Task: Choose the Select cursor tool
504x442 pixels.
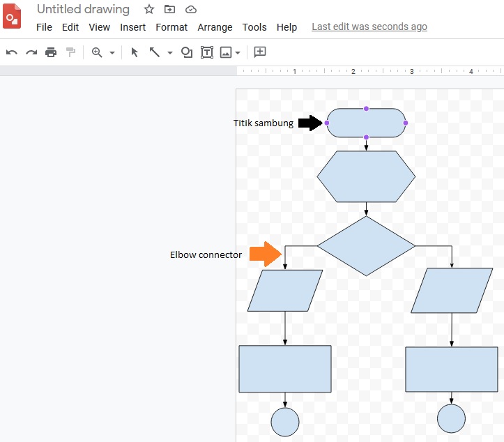Action: [x=135, y=52]
